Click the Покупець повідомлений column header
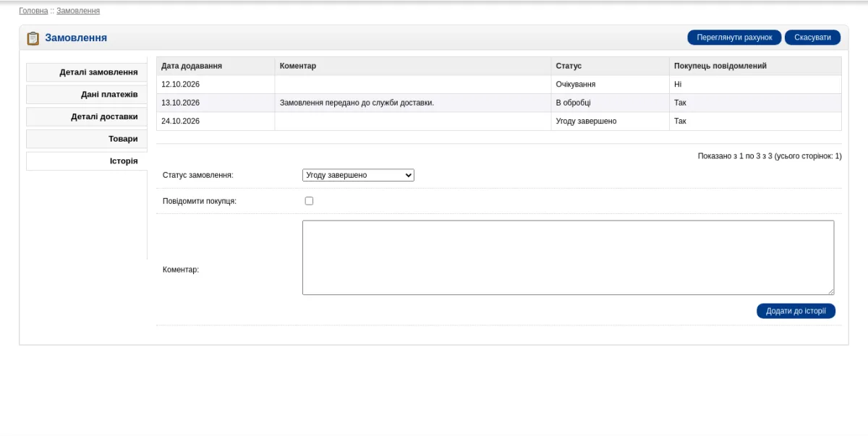This screenshot has height=436, width=868. coord(755,66)
